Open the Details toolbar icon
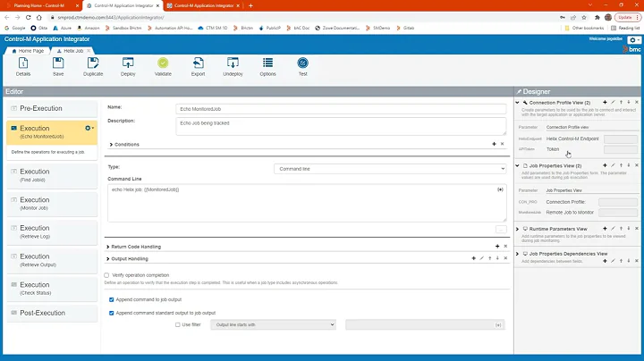644x361 pixels. click(23, 66)
